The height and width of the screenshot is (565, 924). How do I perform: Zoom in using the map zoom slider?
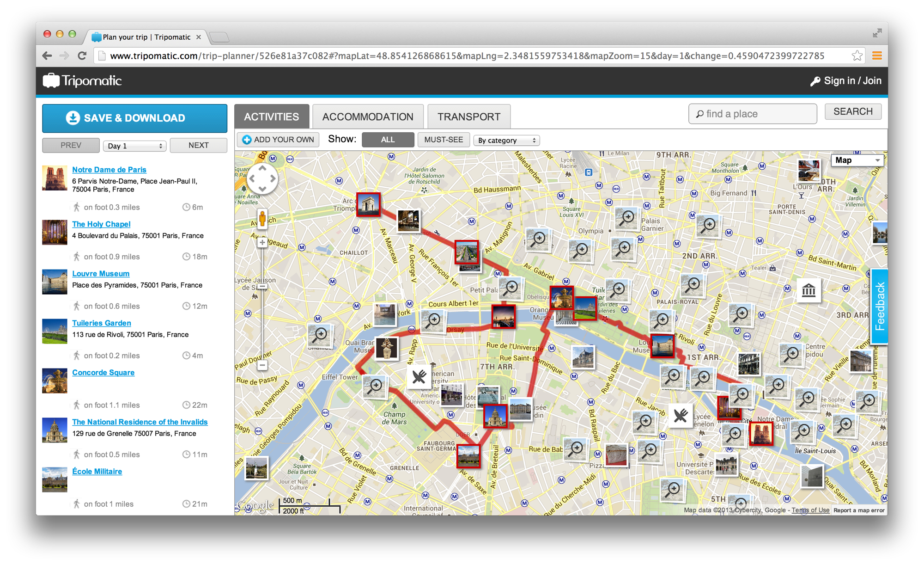click(262, 242)
